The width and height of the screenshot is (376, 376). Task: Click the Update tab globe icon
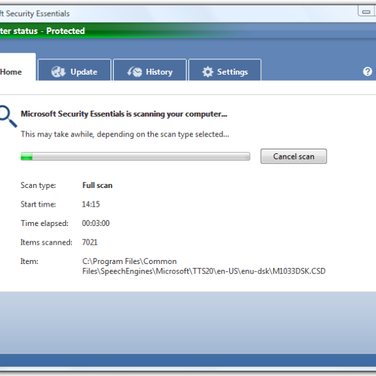[58, 72]
